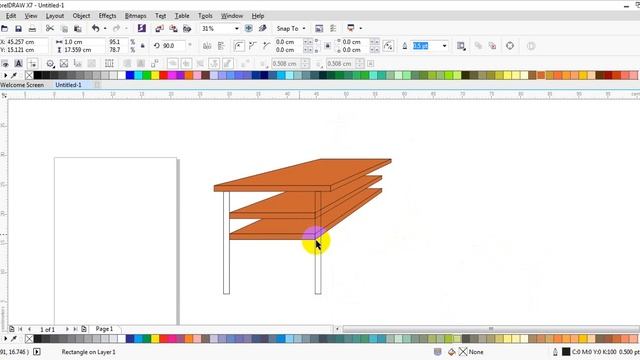Click the Convert to curves icon
The height and width of the screenshot is (360, 640).
pyautogui.click(x=510, y=46)
